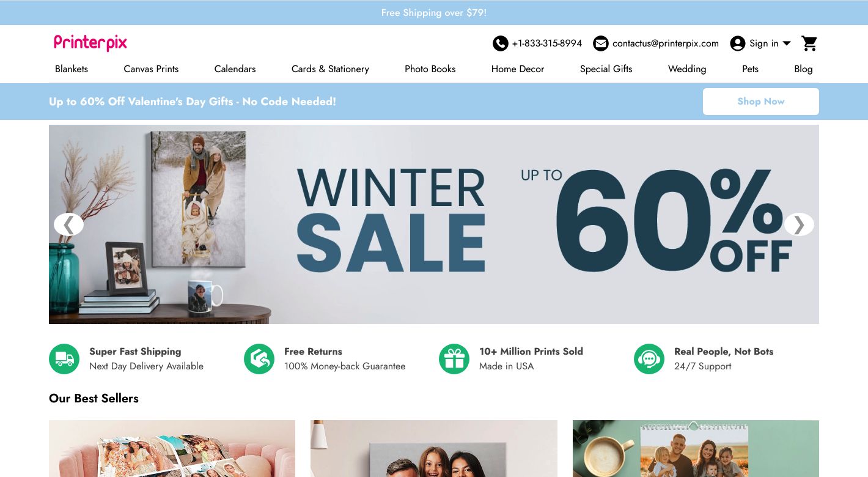Screen dimensions: 868x477
Task: Open the Blog link
Action: click(803, 69)
